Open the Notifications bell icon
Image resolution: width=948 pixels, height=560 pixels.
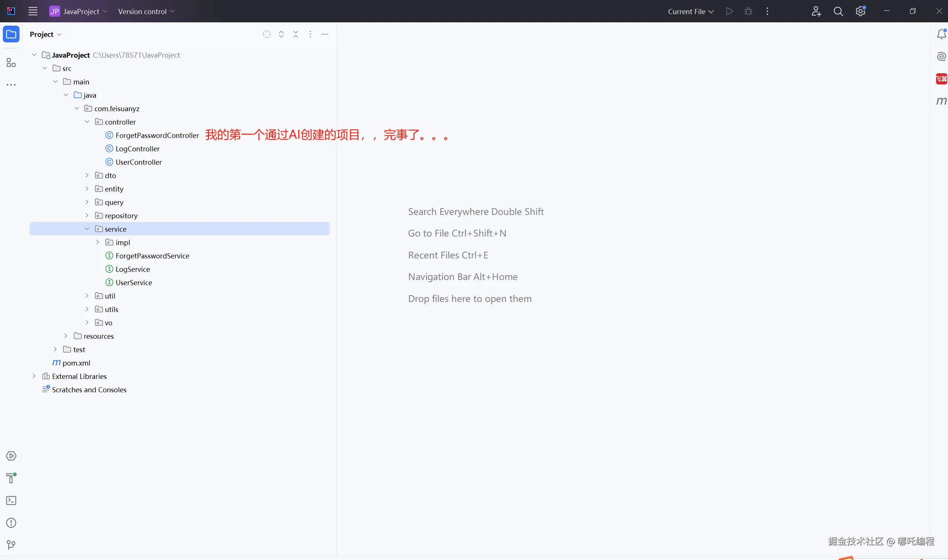pyautogui.click(x=941, y=34)
